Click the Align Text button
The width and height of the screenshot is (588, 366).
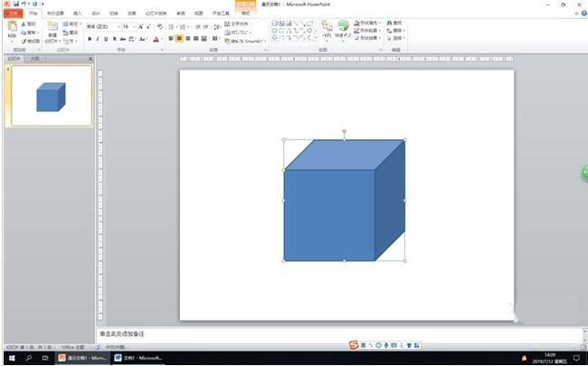[238, 33]
